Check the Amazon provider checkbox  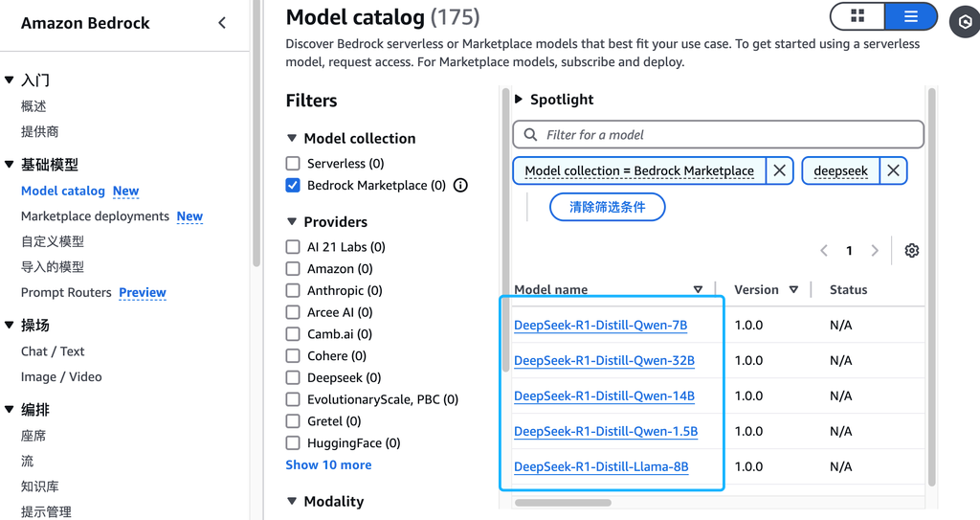[293, 268]
